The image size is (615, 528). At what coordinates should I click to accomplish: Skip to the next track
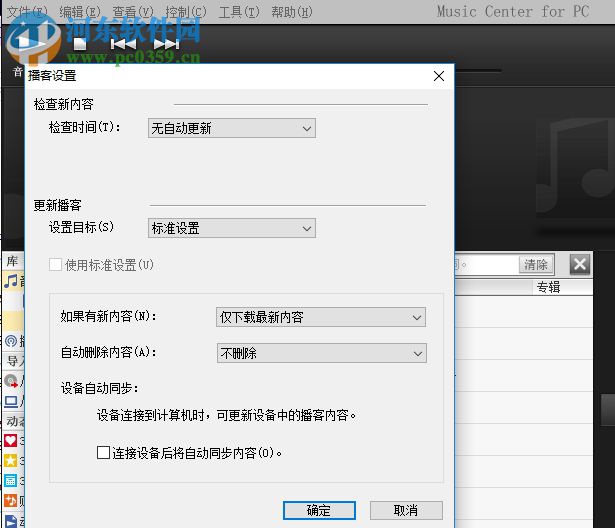click(x=166, y=44)
